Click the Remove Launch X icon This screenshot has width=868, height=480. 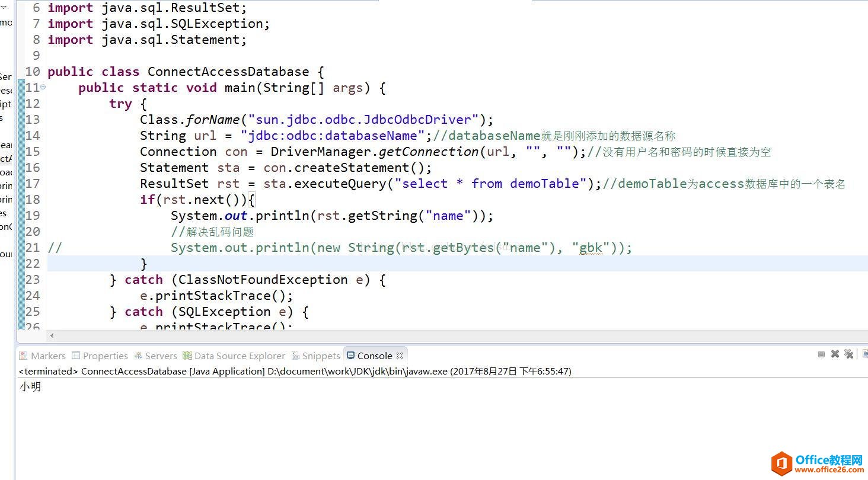coord(835,354)
